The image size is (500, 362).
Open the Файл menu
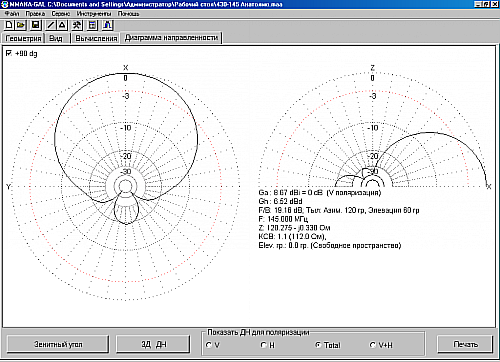pyautogui.click(x=12, y=14)
